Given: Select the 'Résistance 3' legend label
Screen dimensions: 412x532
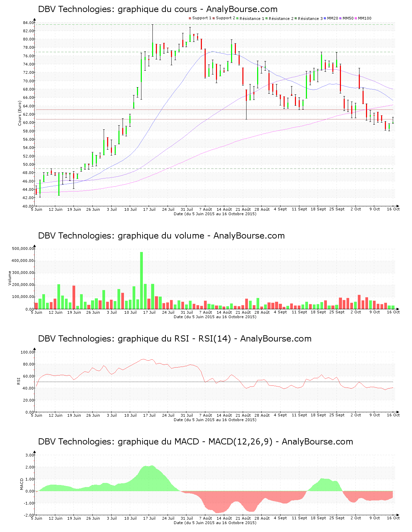Looking at the screenshot, I should pos(310,19).
